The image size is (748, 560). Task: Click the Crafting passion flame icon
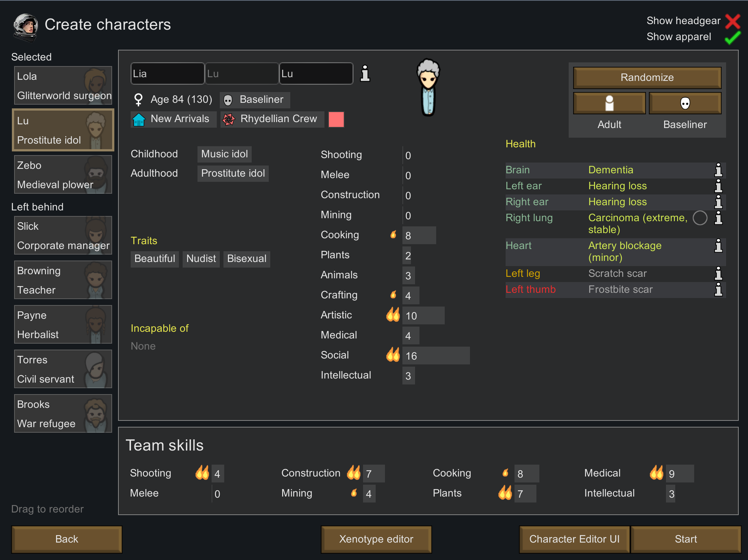click(x=393, y=295)
